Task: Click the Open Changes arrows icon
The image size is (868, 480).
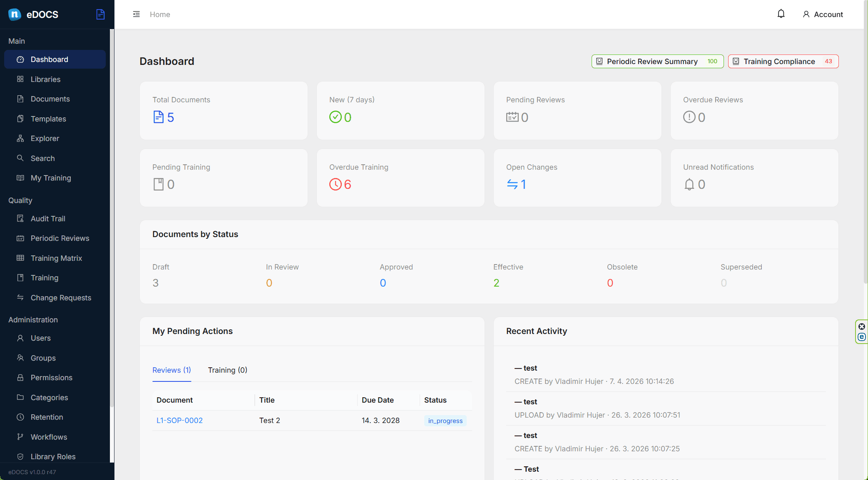Action: pyautogui.click(x=512, y=184)
